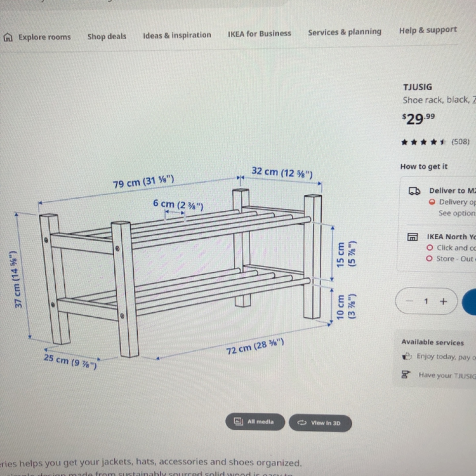Click the quantity field showing 1
Image resolution: width=476 pixels, height=476 pixels.
coord(426,301)
